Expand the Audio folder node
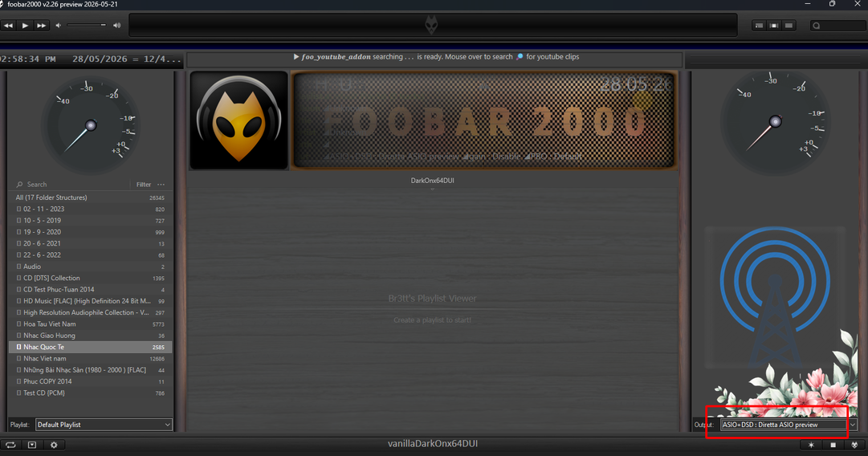Screen dimensions: 868x456 pos(18,267)
